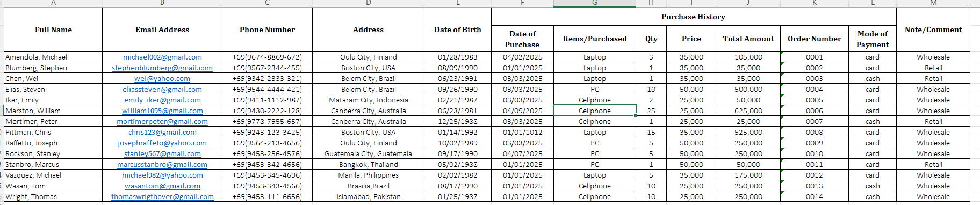Click phone number +69(9243-123-3425) cell
The height and width of the screenshot is (205, 980).
(267, 132)
